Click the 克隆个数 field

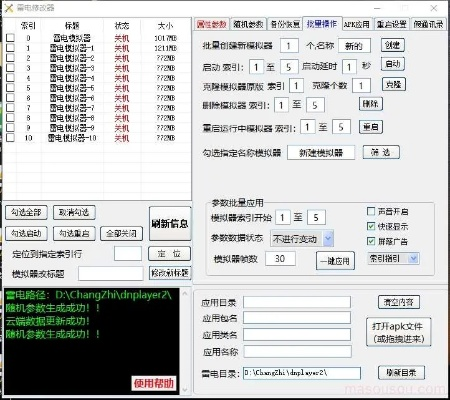[361, 86]
